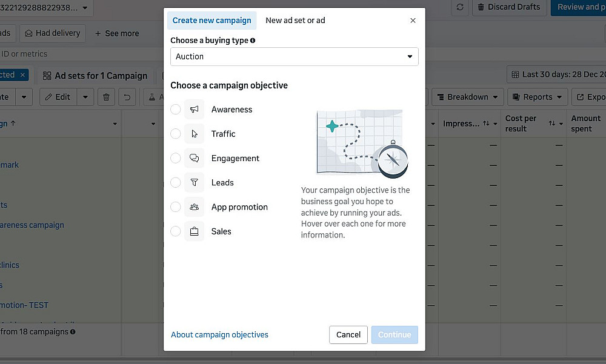Click the speech bubbles Engagement icon

(195, 158)
